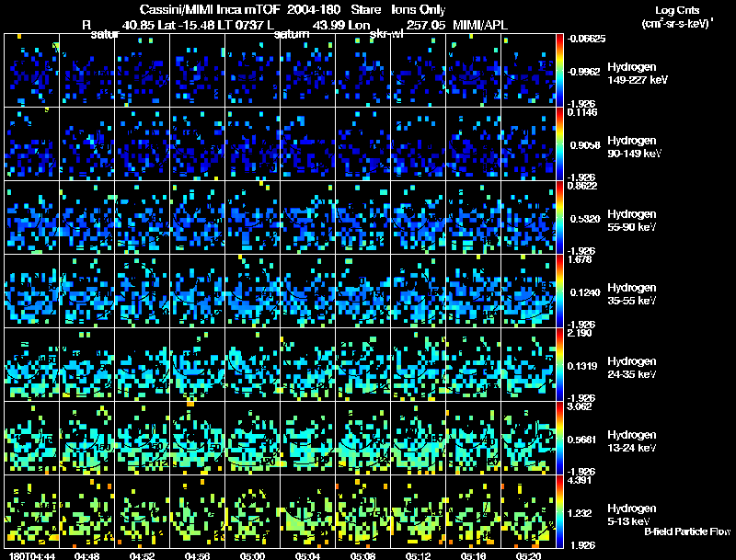Click the 13-24 keV panel above 04:52

[x=142, y=438]
